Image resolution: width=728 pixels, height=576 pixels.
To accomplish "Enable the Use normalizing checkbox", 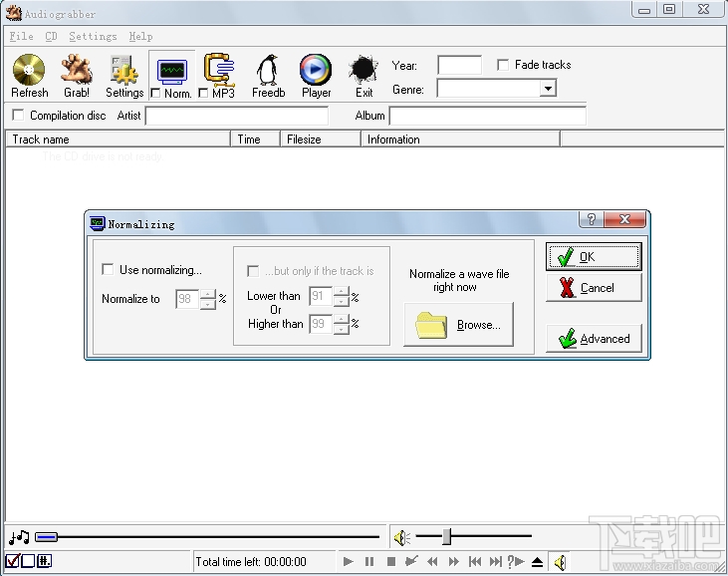I will [108, 269].
